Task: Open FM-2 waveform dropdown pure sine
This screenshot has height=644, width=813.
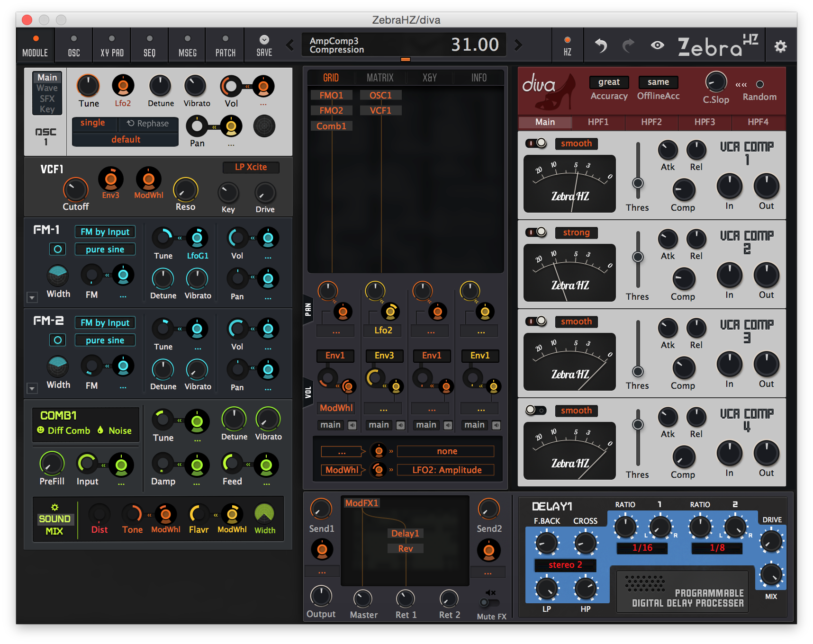Action: pyautogui.click(x=105, y=340)
